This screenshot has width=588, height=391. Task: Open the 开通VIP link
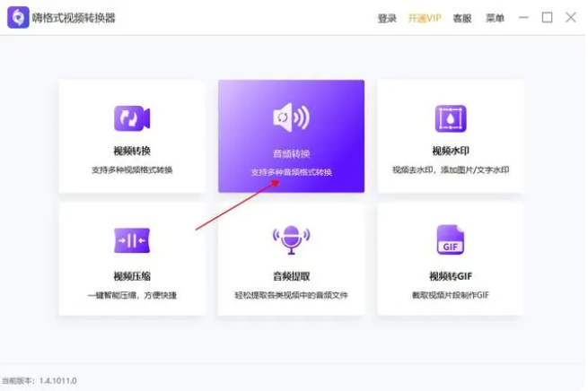[x=425, y=18]
